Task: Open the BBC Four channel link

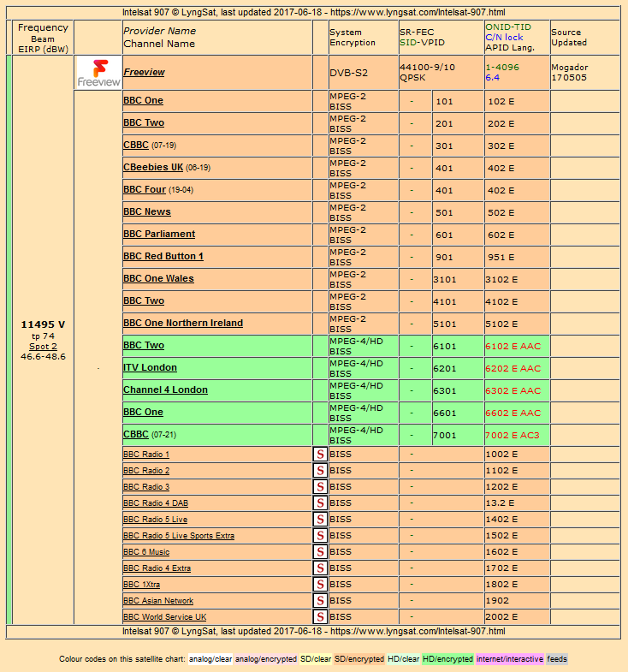Action: click(x=145, y=189)
